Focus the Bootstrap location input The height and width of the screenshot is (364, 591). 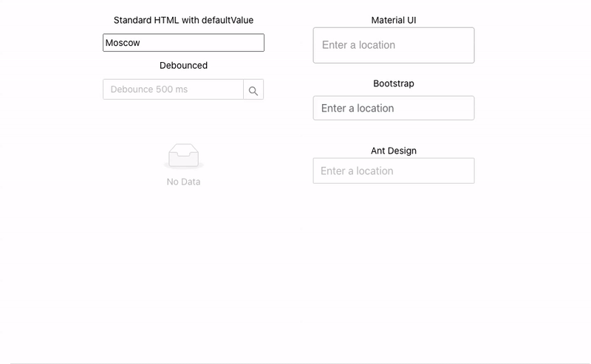tap(394, 108)
